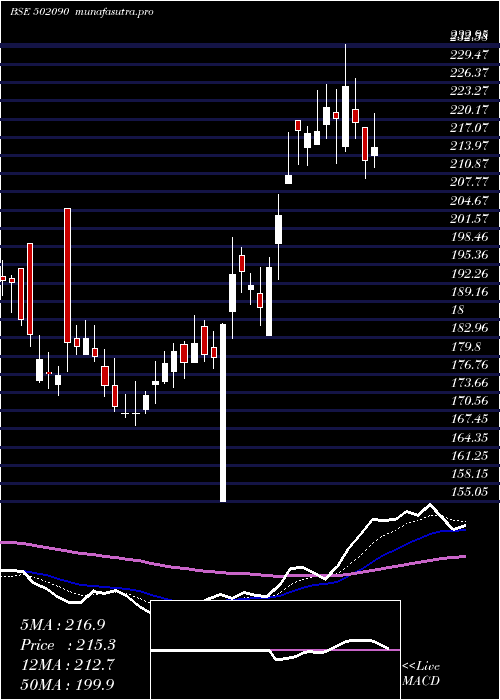The height and width of the screenshot is (700, 500).
Task: Click the 201.57 price level label
Action: click(470, 220)
